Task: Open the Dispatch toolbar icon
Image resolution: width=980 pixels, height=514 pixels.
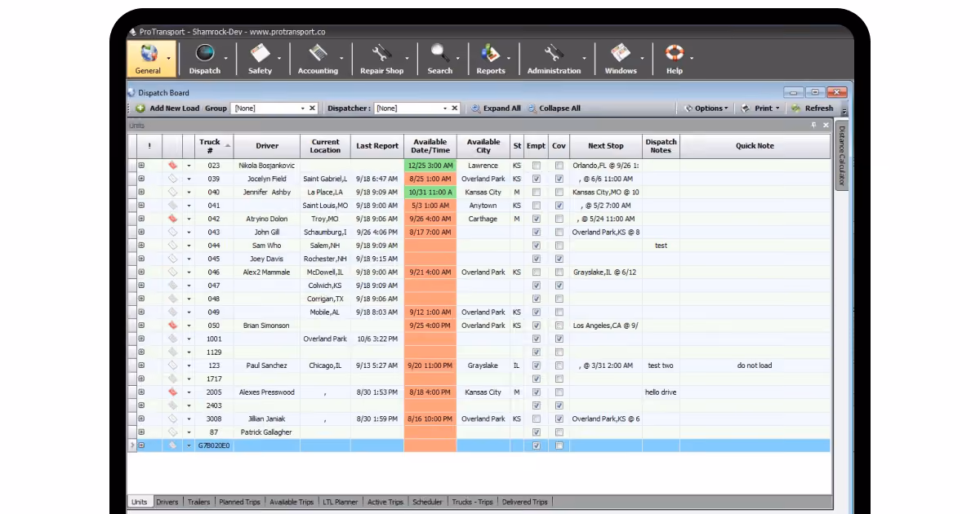Action: [x=204, y=54]
